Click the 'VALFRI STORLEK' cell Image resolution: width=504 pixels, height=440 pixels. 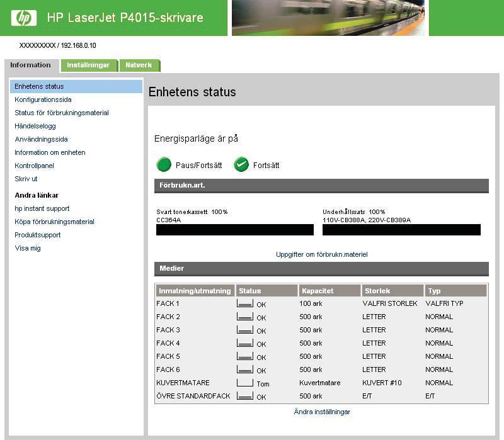coord(390,303)
